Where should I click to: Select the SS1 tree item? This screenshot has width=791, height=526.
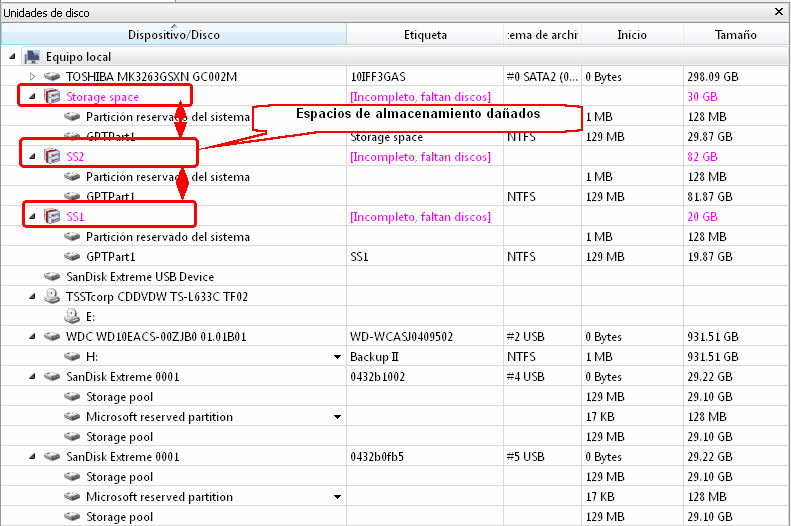tap(75, 217)
